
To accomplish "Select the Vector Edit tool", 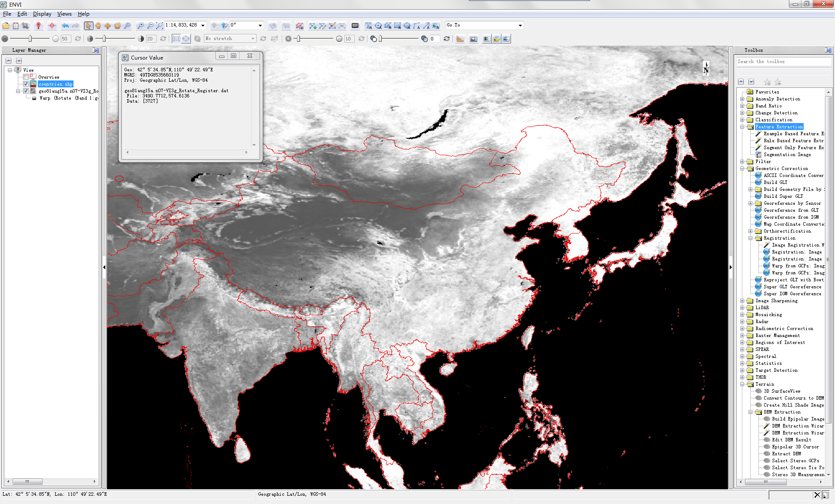I will pyautogui.click(x=322, y=26).
